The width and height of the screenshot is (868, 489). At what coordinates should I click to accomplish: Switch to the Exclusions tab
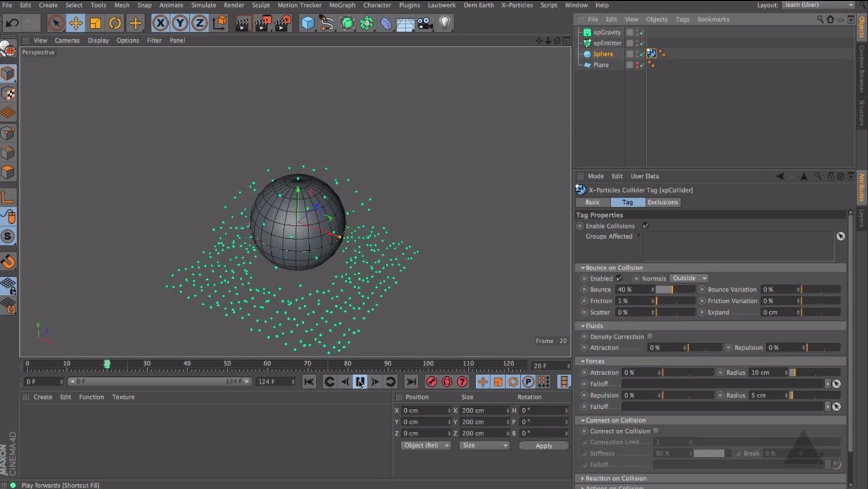(662, 202)
